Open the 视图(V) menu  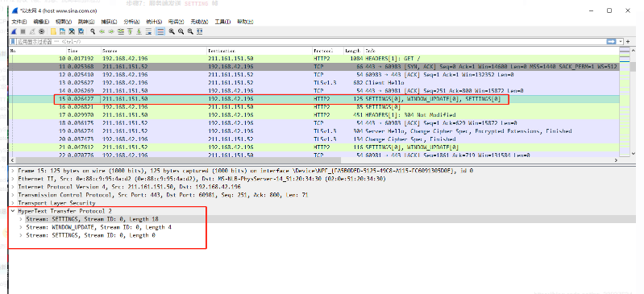click(64, 22)
